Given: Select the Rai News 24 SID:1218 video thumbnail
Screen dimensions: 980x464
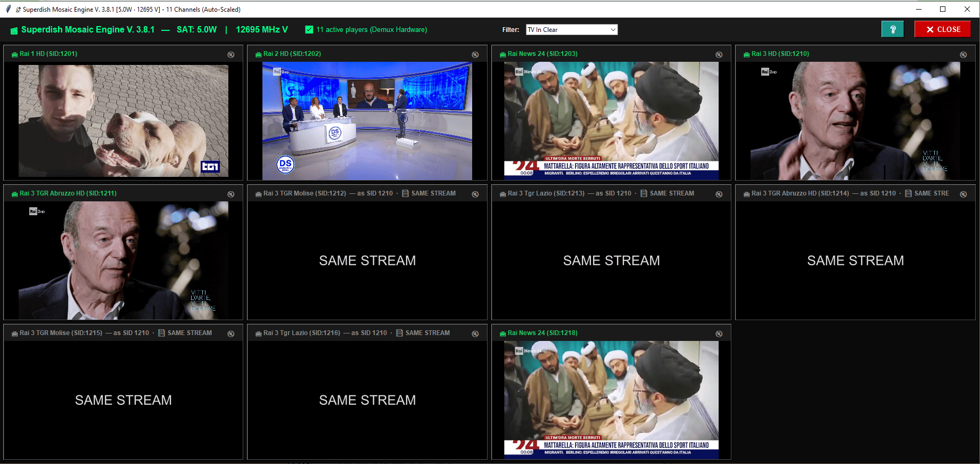Looking at the screenshot, I should pyautogui.click(x=611, y=400).
